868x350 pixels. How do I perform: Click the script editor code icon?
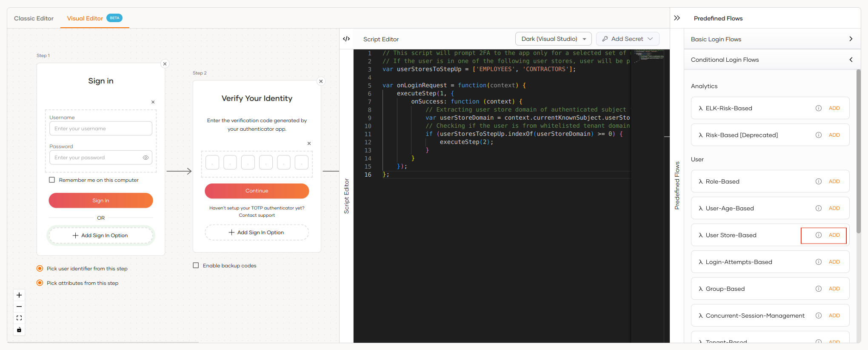click(x=346, y=39)
